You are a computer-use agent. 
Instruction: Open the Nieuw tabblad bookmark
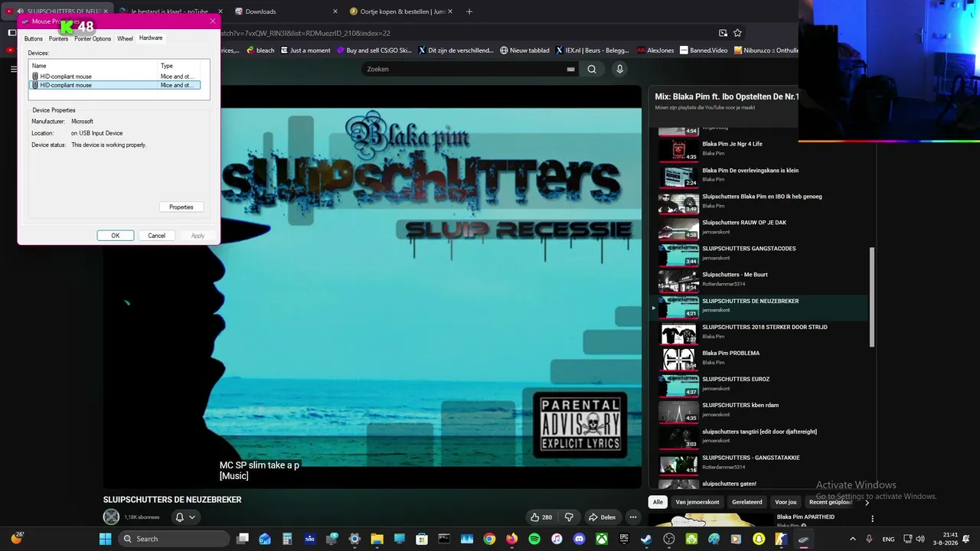(x=524, y=51)
